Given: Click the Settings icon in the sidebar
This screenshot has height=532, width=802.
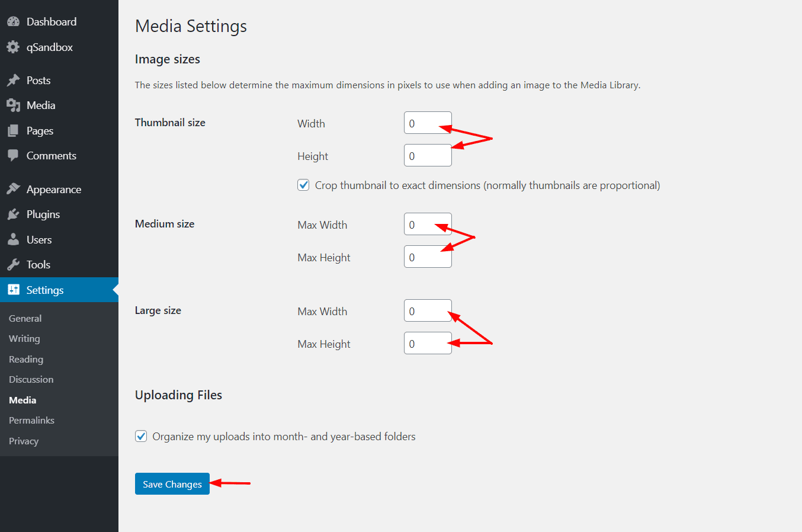Looking at the screenshot, I should point(13,290).
